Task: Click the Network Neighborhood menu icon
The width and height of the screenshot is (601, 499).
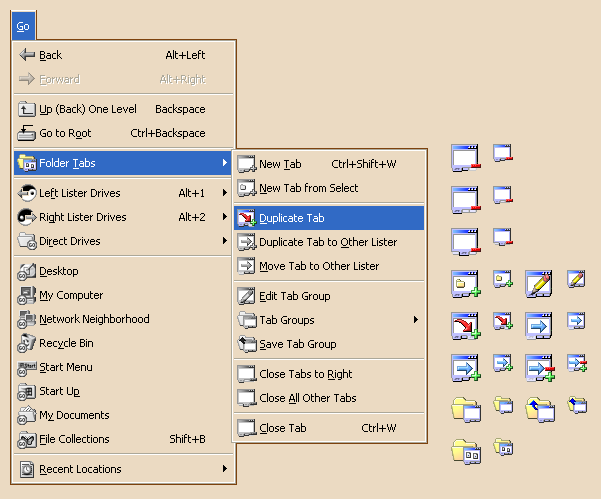Action: tap(26, 320)
